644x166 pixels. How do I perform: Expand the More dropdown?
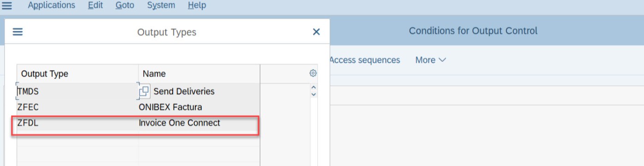coord(431,60)
